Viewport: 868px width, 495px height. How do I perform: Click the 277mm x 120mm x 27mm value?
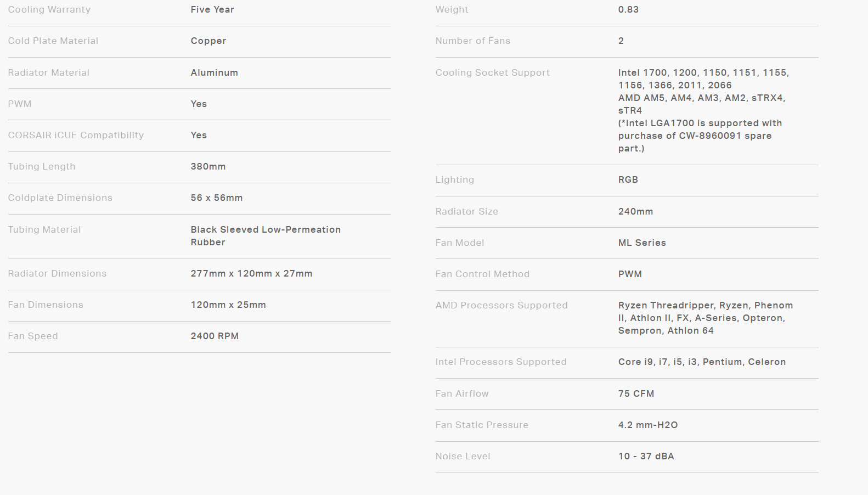pyautogui.click(x=251, y=273)
